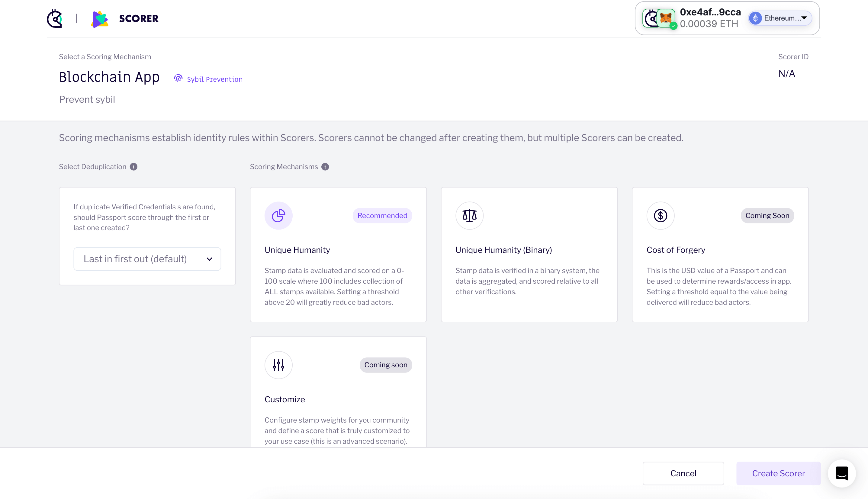Click the Select a Scoring Mechanism heading
The width and height of the screenshot is (868, 499).
(x=105, y=56)
